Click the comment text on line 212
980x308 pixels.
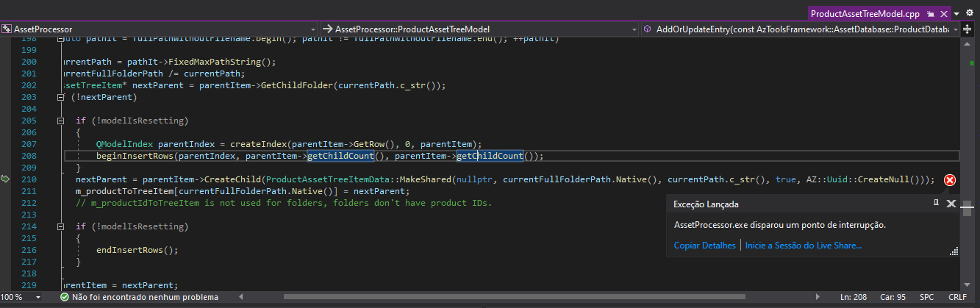pyautogui.click(x=284, y=203)
